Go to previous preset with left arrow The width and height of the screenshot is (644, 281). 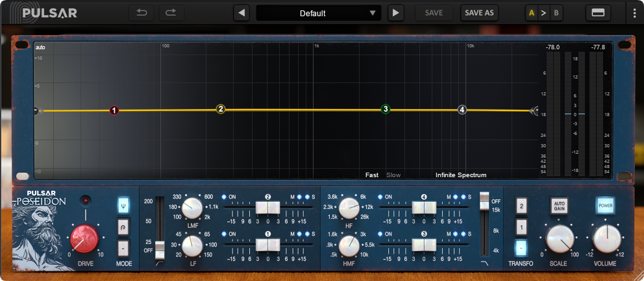pyautogui.click(x=241, y=13)
